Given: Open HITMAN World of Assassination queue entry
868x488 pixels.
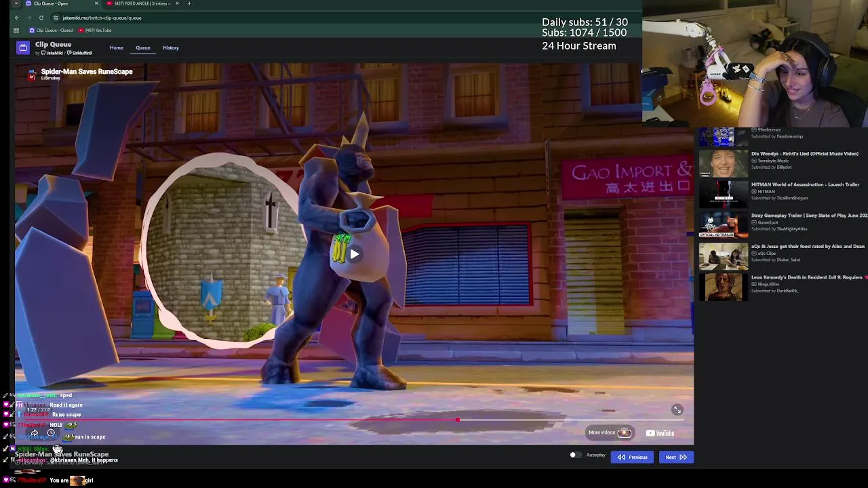Looking at the screenshot, I should click(805, 184).
